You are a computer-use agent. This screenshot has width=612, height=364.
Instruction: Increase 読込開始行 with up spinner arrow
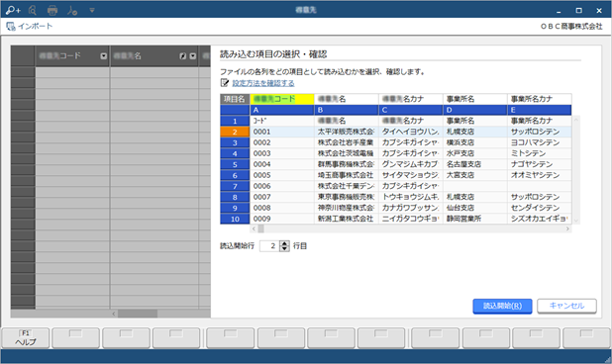coord(285,243)
